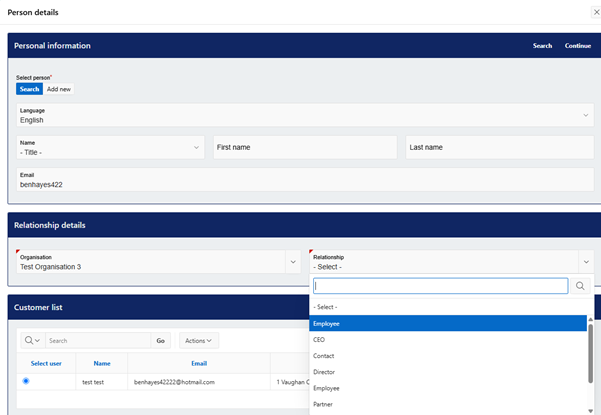
Task: Sort by the Name column header
Action: [x=102, y=363]
